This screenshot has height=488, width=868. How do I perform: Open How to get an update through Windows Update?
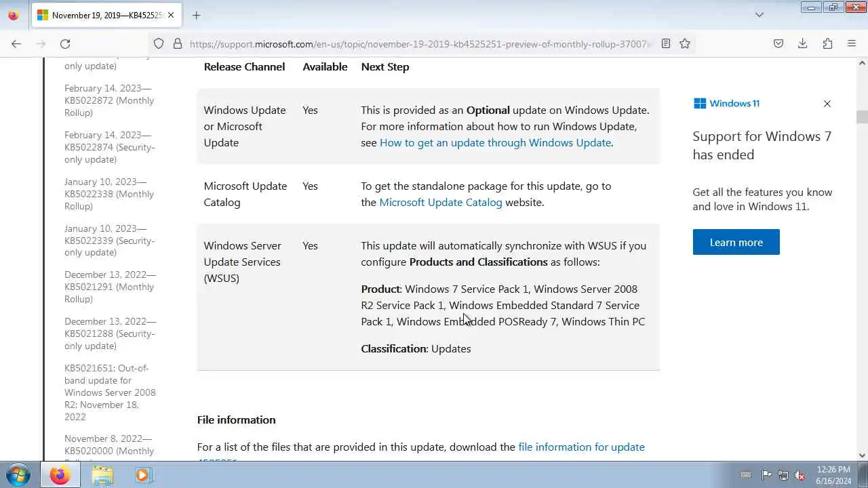click(x=495, y=142)
